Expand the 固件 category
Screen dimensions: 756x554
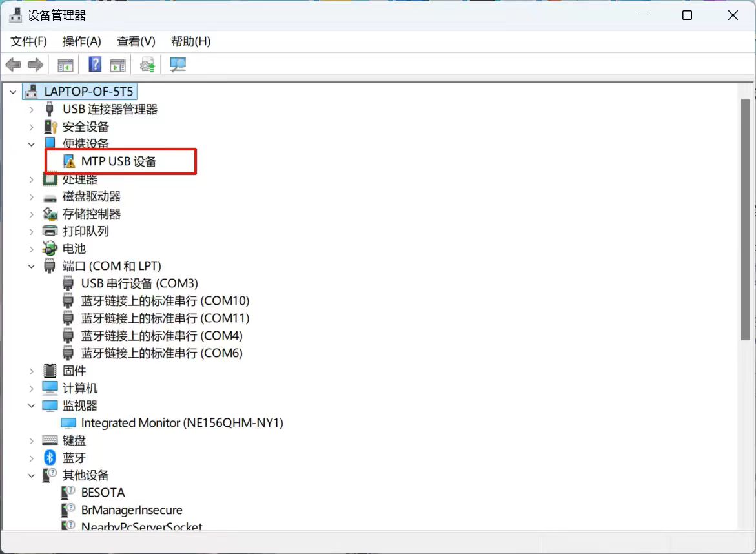[x=32, y=371]
